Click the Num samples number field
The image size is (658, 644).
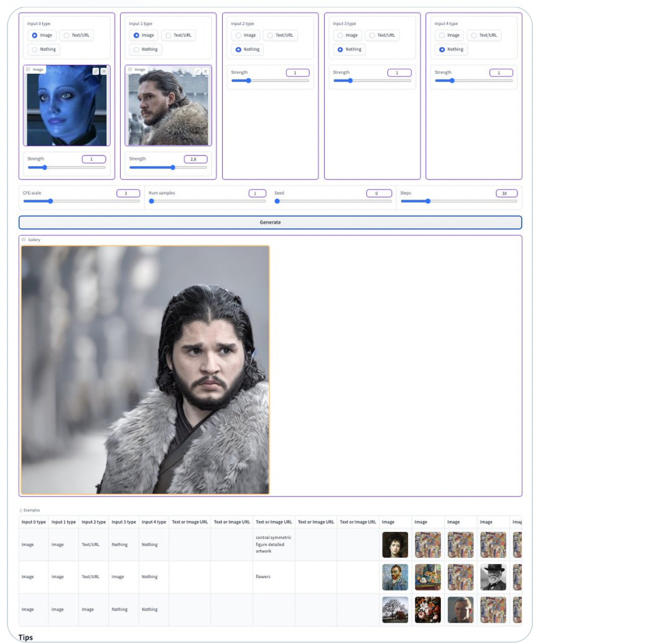[x=257, y=193]
